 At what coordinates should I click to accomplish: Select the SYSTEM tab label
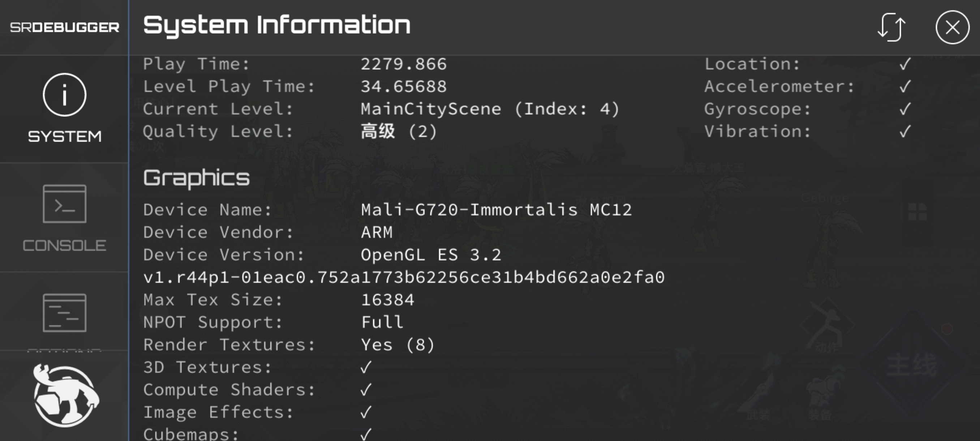click(65, 136)
